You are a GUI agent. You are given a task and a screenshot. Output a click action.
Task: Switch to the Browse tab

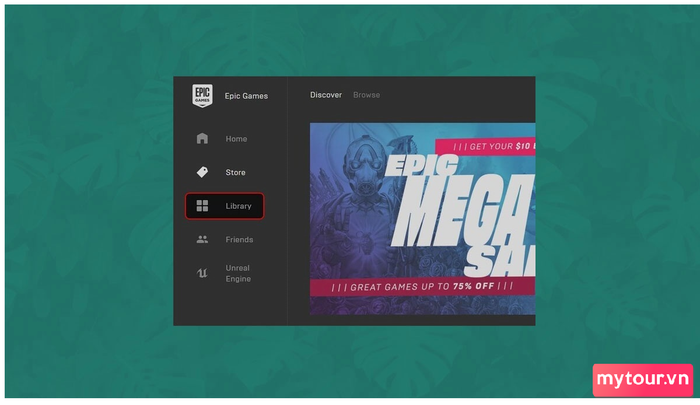pyautogui.click(x=367, y=95)
